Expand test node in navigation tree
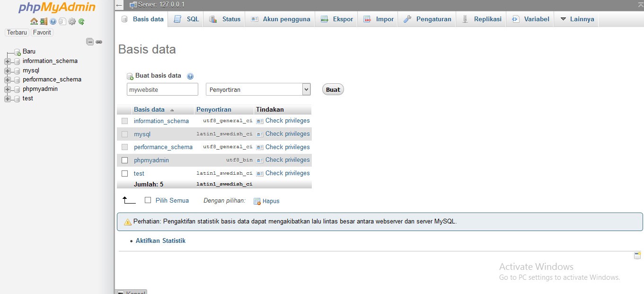 (x=7, y=98)
